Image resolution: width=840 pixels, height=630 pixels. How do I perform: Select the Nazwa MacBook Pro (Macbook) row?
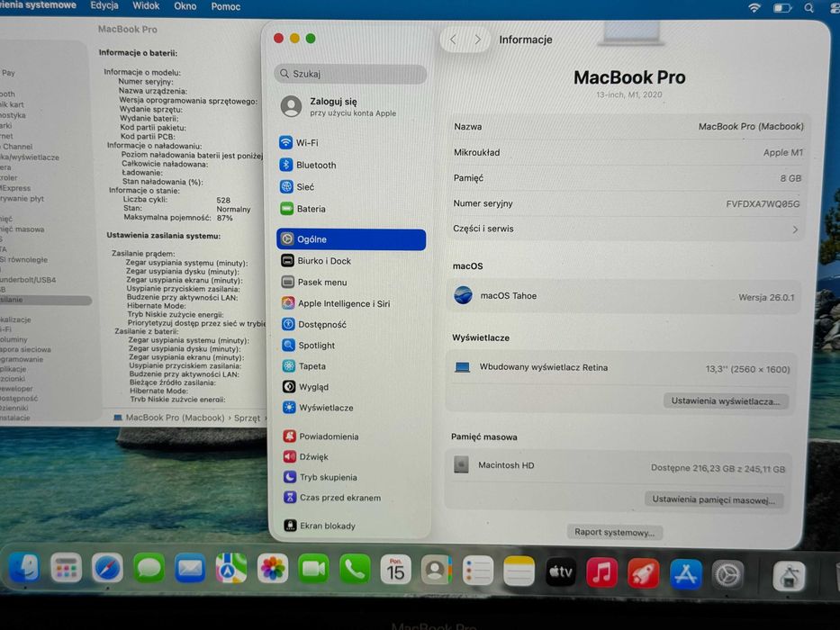[628, 126]
